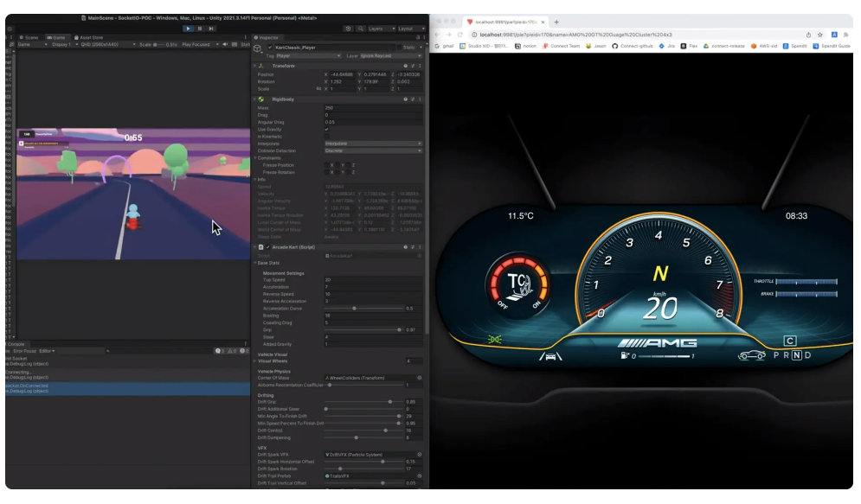This screenshot has height=504, width=861.
Task: Open Unity undo history icon
Action: pyautogui.click(x=348, y=29)
